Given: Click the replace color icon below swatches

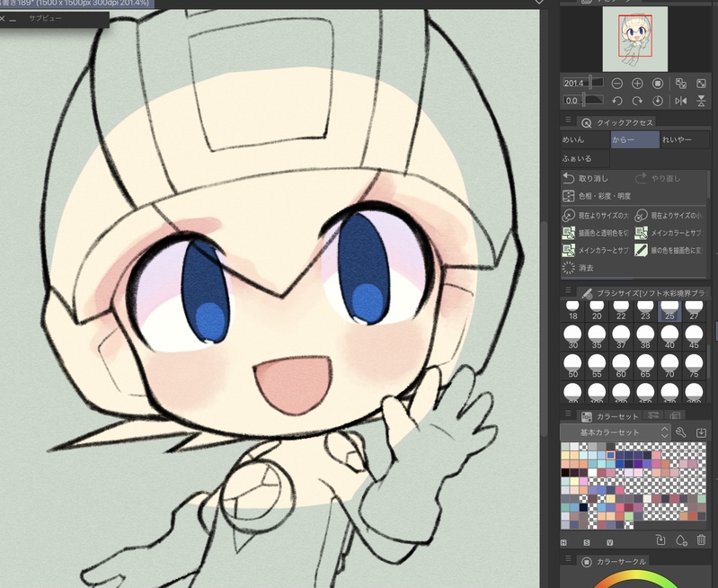Looking at the screenshot, I should click(660, 539).
